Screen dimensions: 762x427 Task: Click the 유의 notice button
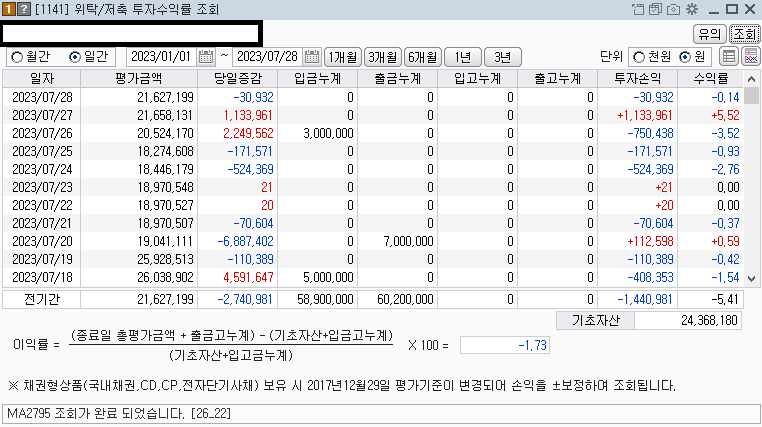[710, 34]
